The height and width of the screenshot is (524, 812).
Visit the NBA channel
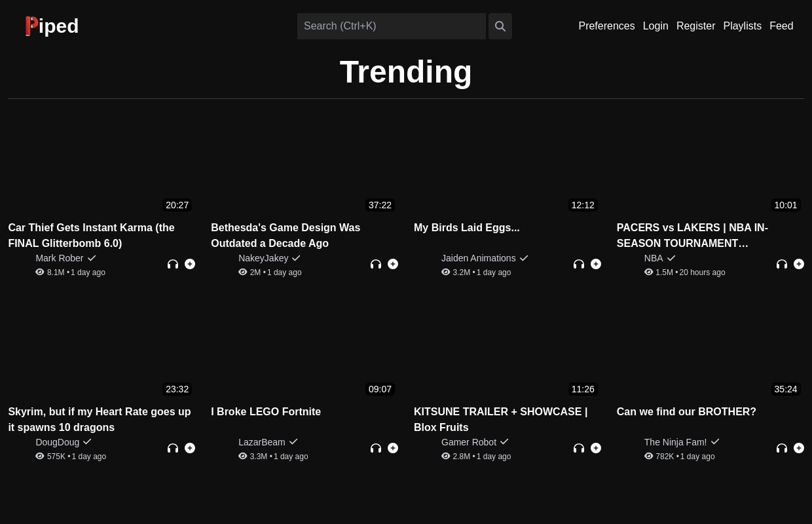[x=654, y=258]
